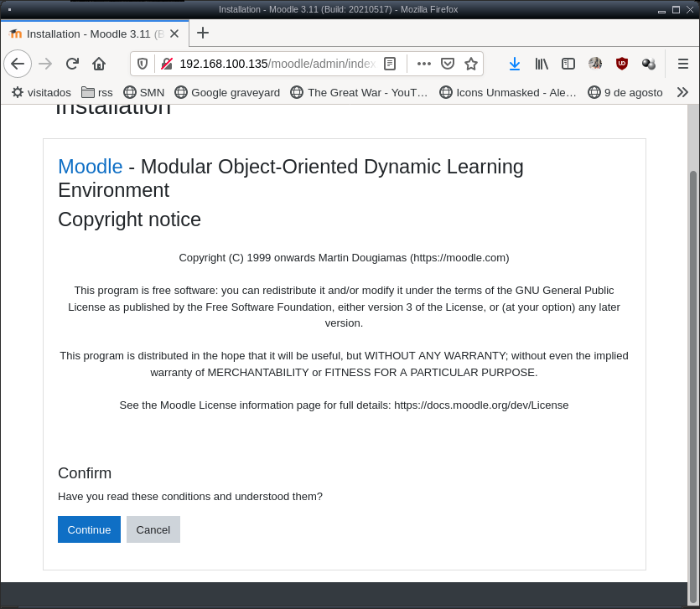The image size is (700, 609).
Task: Click the Confirm heading
Action: point(85,473)
